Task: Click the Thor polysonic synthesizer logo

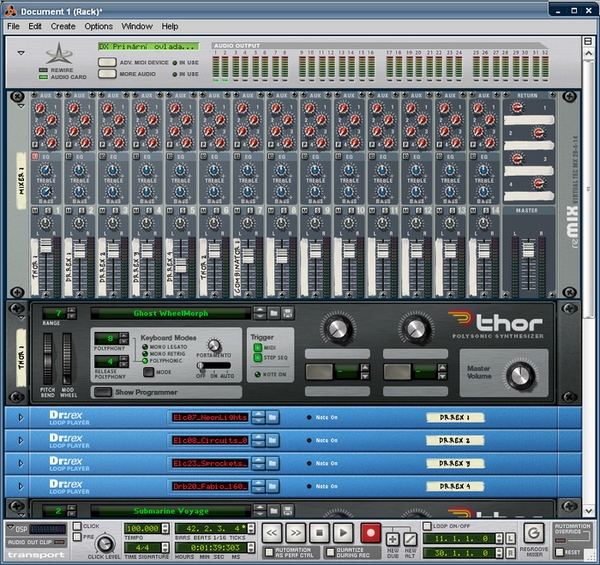Action: tap(497, 324)
